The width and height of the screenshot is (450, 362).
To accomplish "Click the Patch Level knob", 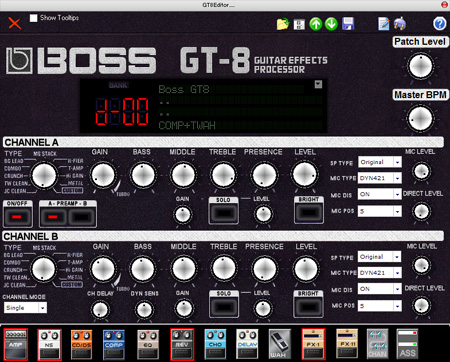I will click(421, 66).
